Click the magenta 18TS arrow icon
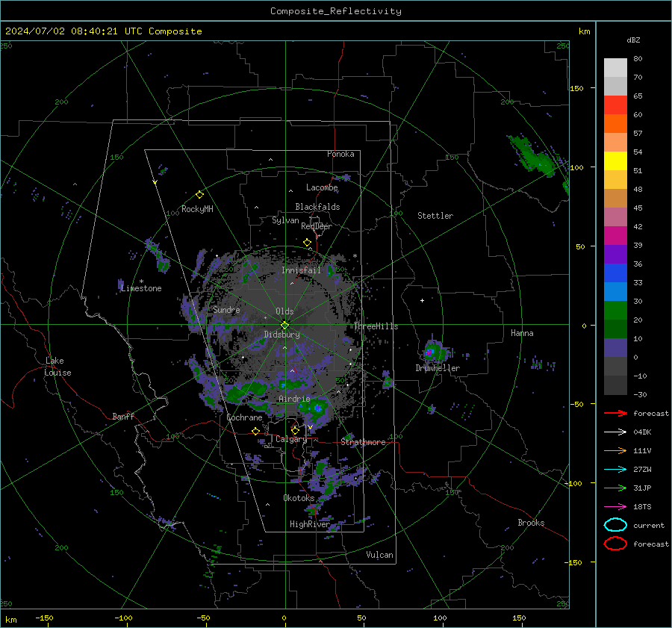The height and width of the screenshot is (628, 672). (615, 507)
